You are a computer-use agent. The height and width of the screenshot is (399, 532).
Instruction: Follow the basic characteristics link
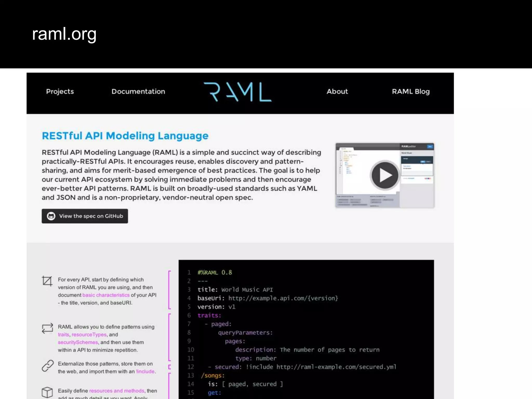[x=106, y=295]
